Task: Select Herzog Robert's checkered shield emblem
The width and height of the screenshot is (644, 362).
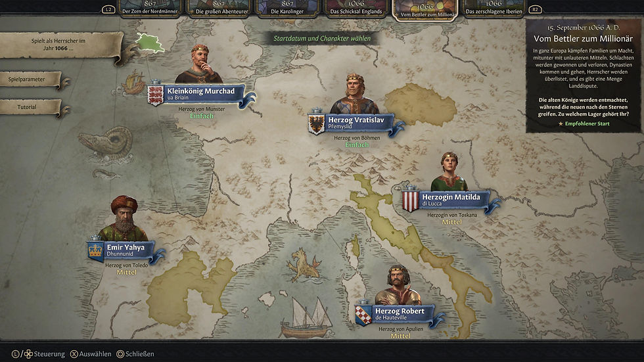Action: 363,313
